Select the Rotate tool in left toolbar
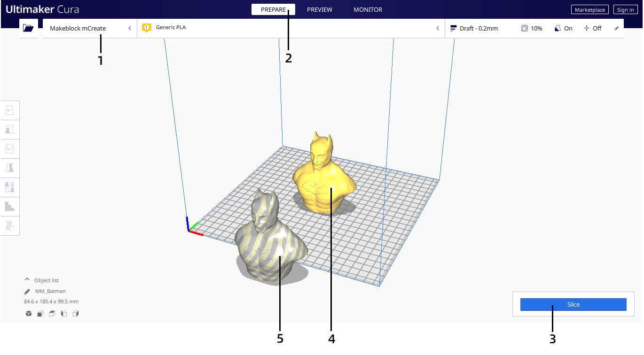 pos(10,149)
